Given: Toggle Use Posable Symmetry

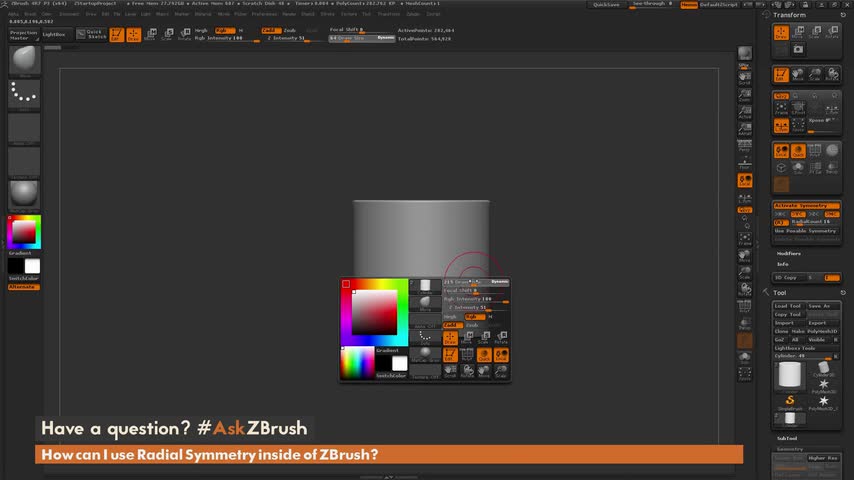Looking at the screenshot, I should point(807,231).
